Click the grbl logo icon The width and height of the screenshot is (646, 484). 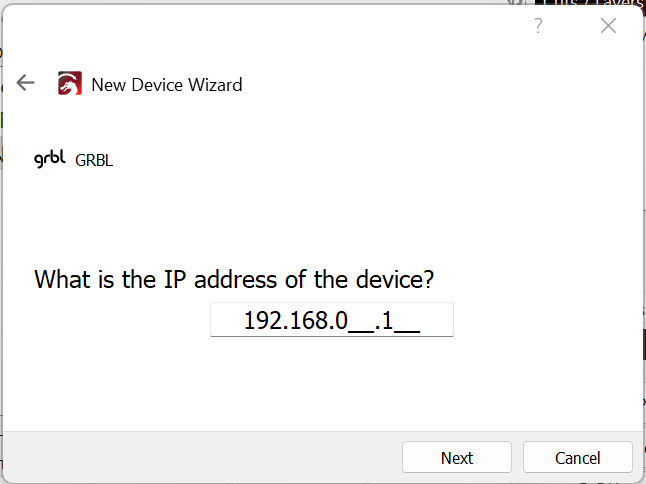point(50,159)
